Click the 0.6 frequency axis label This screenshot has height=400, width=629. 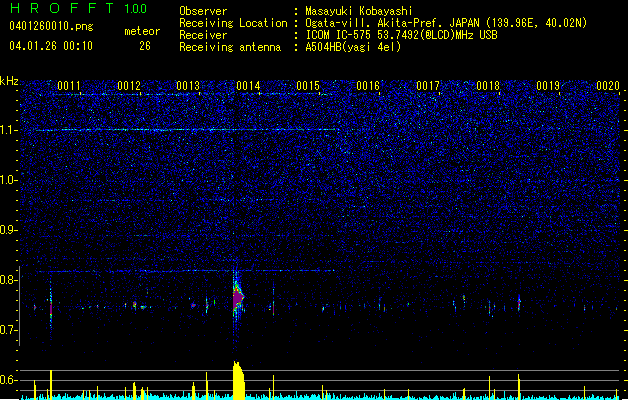click(9, 380)
